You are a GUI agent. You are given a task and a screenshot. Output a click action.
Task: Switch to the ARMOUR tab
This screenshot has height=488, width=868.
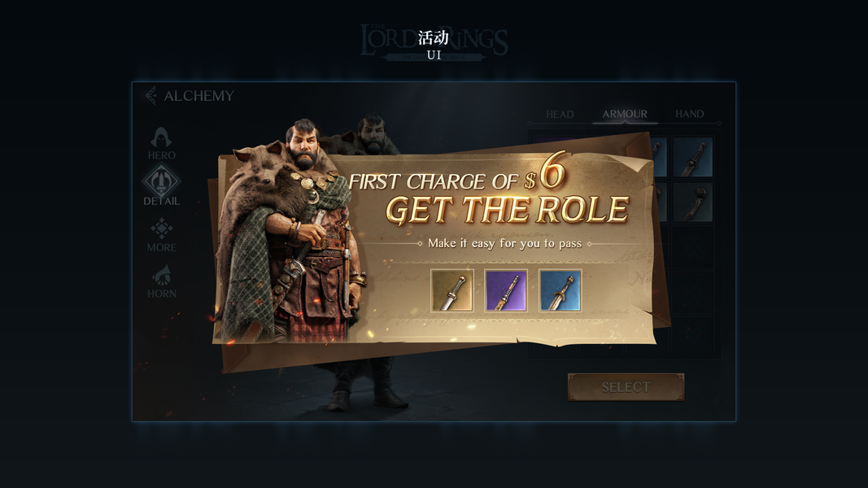(x=625, y=114)
